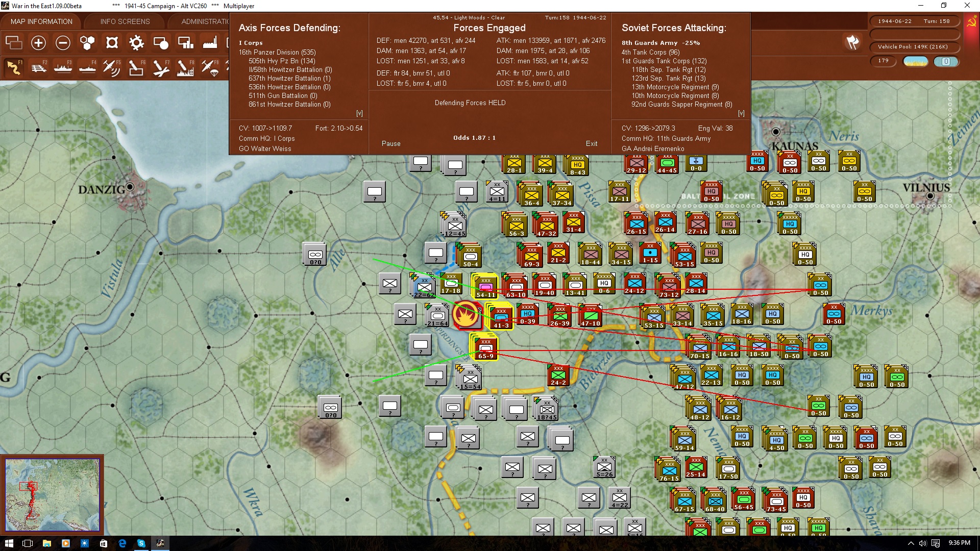980x551 pixels.
Task: Expand the Axis forces list [v]
Action: point(359,113)
